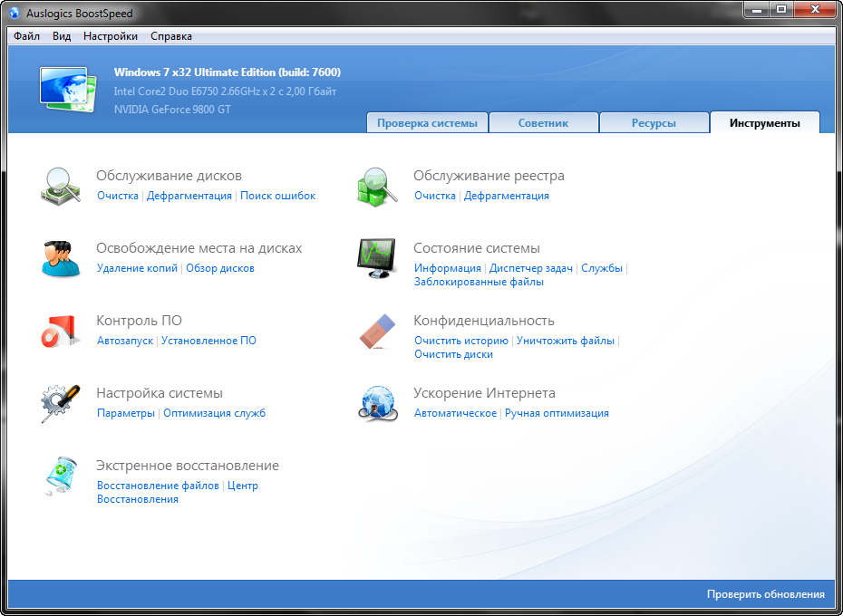Click the Auslogics BoostSpeed title bar icon

point(15,13)
